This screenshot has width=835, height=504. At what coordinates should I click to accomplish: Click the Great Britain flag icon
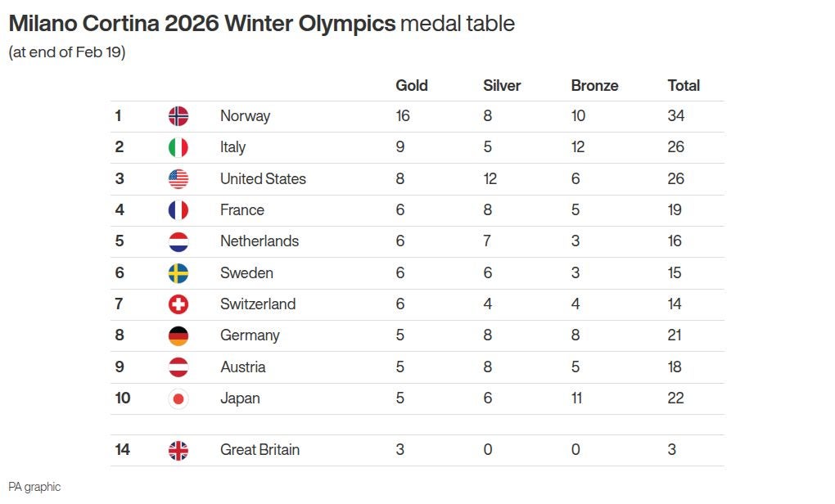click(x=178, y=450)
